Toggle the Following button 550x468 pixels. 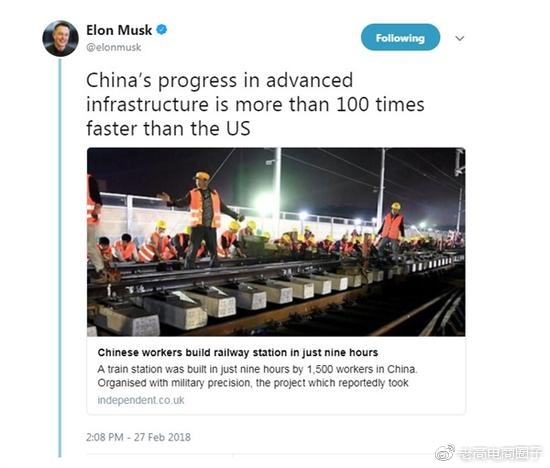400,38
